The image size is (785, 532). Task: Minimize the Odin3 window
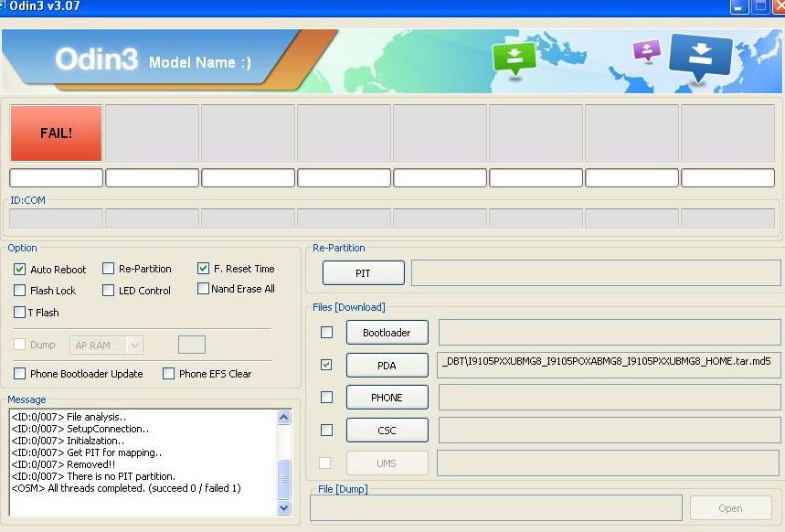point(739,7)
